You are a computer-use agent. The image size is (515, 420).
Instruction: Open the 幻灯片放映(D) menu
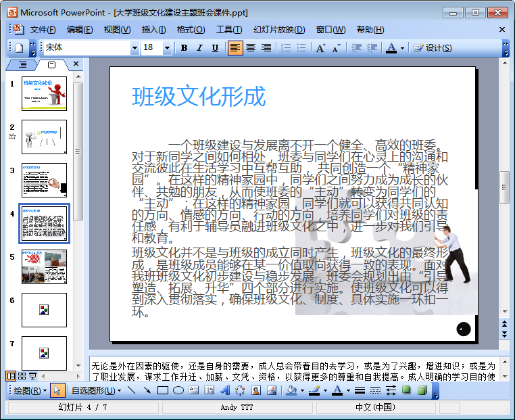279,30
